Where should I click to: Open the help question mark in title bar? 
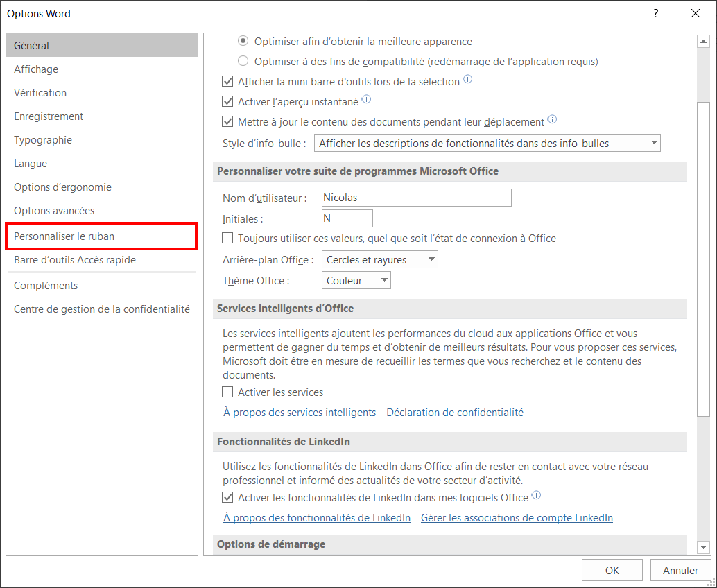click(x=656, y=13)
